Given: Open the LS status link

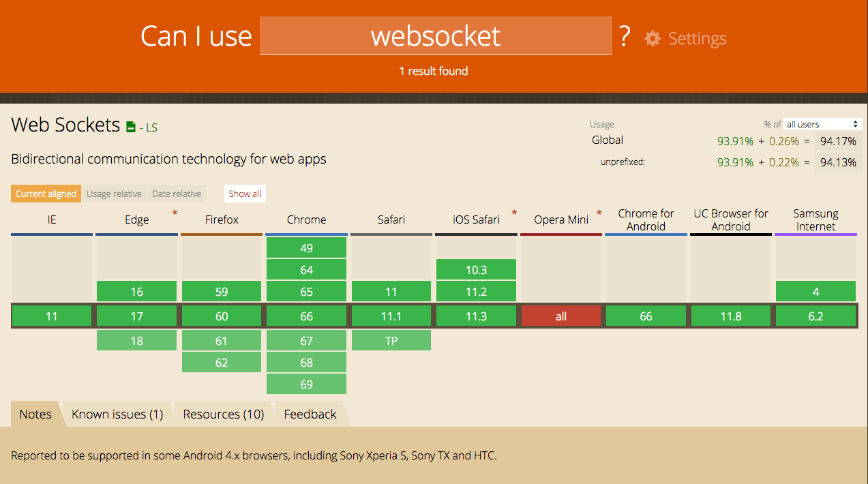Looking at the screenshot, I should (x=150, y=127).
